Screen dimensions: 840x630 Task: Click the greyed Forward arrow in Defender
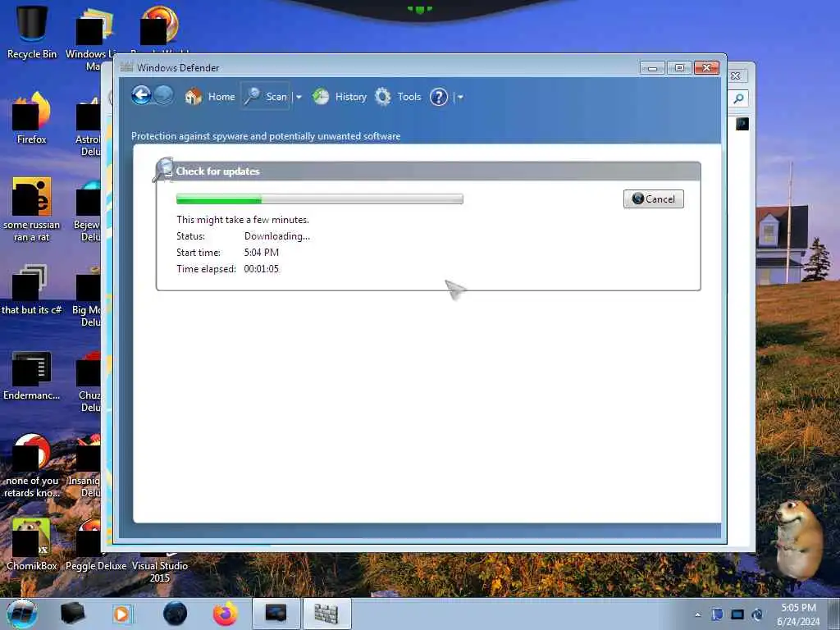click(x=164, y=96)
